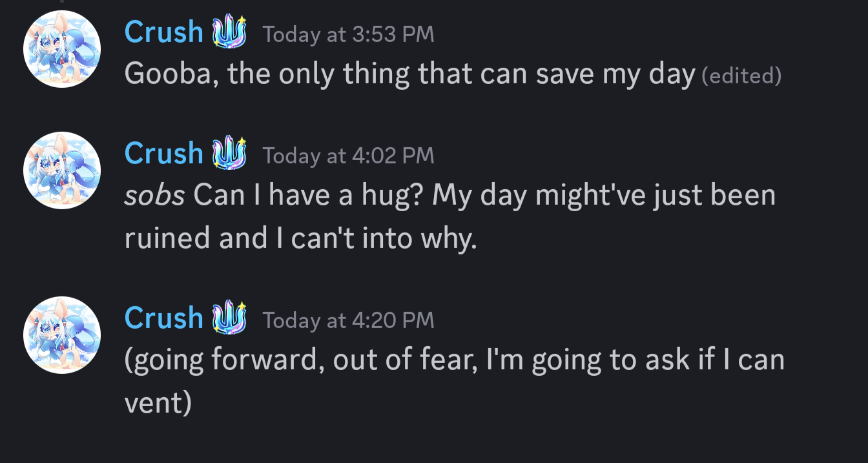Click the '(edited)' label on the Gooba message
The width and height of the screenshot is (868, 463).
(741, 76)
